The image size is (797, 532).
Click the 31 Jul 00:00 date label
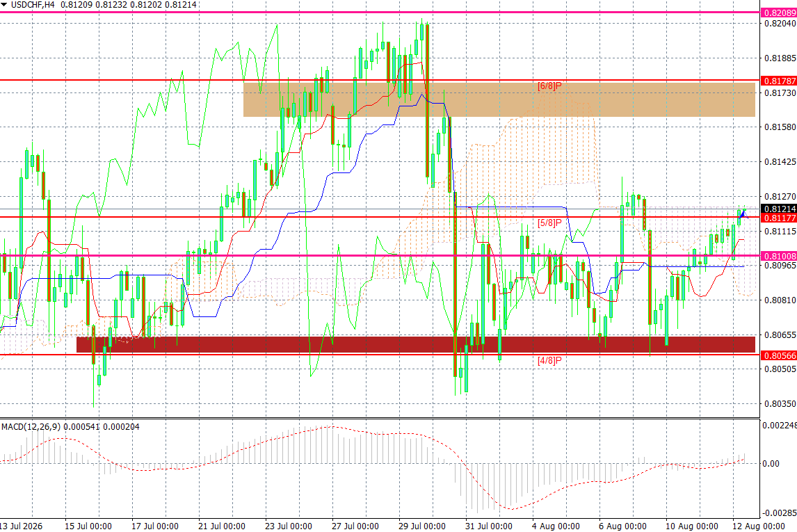point(488,526)
